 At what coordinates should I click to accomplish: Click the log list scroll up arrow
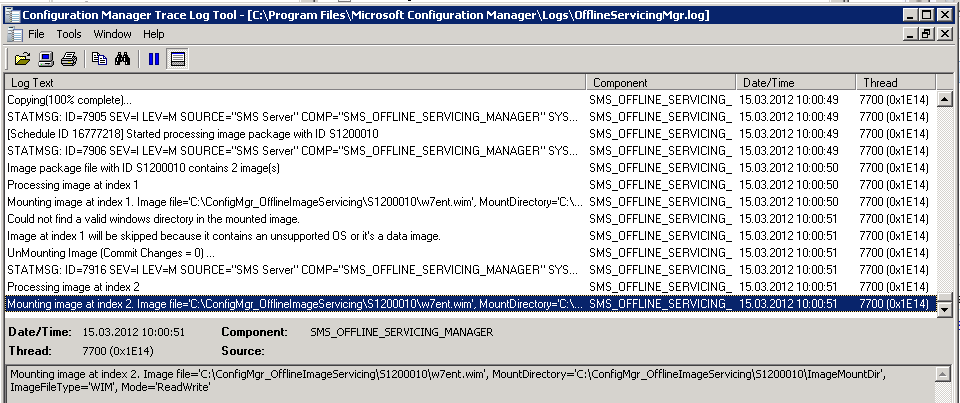coord(944,99)
